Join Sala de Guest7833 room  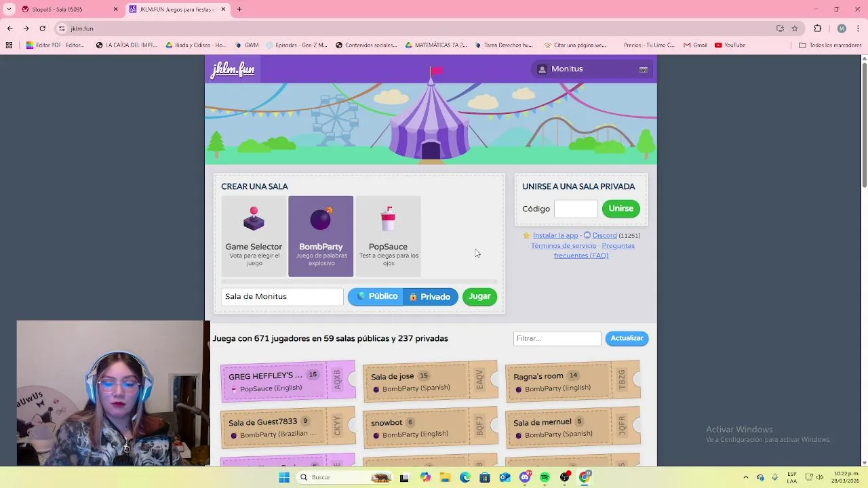288,427
